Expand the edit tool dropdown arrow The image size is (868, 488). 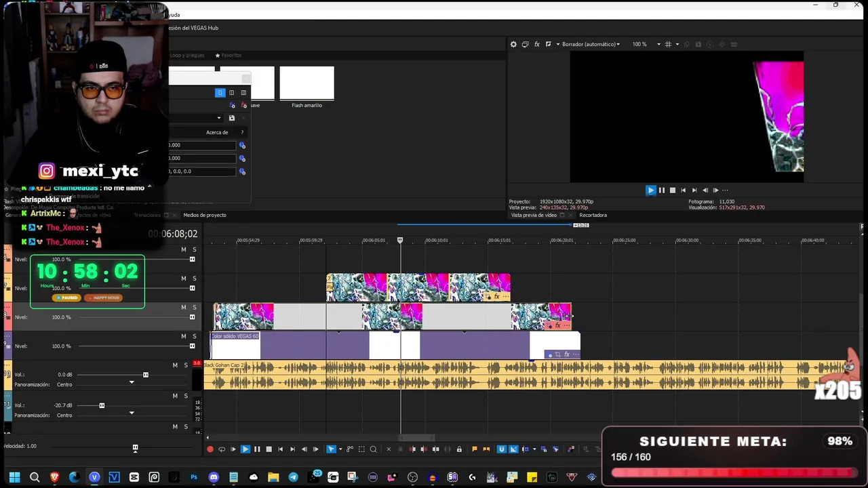tap(340, 449)
